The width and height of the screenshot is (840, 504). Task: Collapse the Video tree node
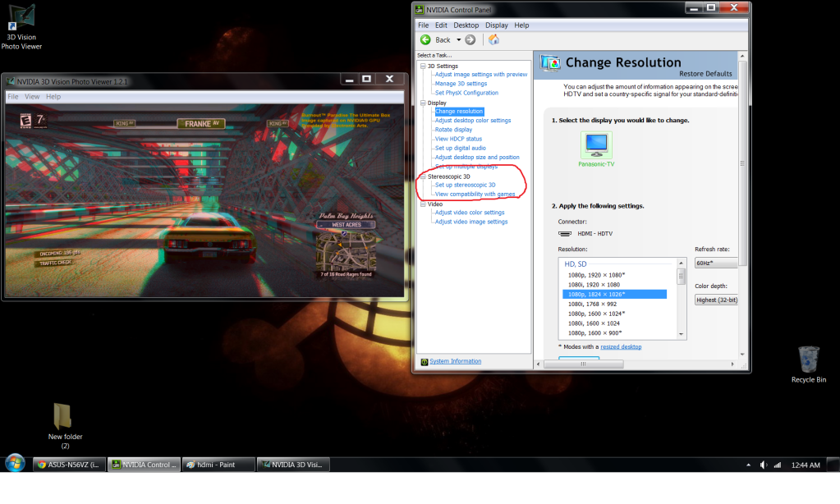423,204
